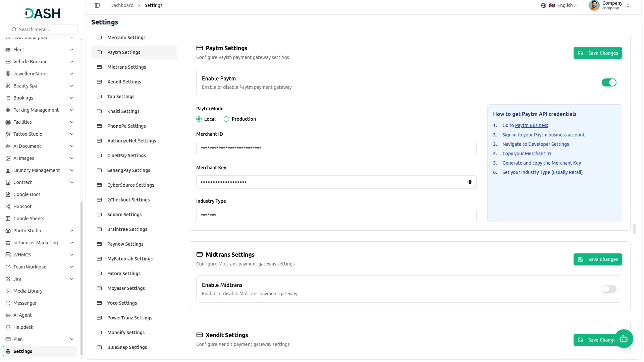Image resolution: width=644 pixels, height=362 pixels.
Task: Open the Company account switcher
Action: [x=609, y=5]
